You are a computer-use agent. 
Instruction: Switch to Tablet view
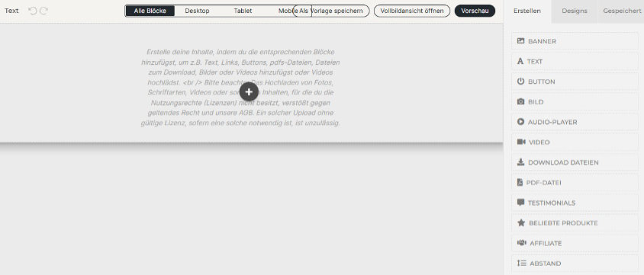click(x=243, y=11)
